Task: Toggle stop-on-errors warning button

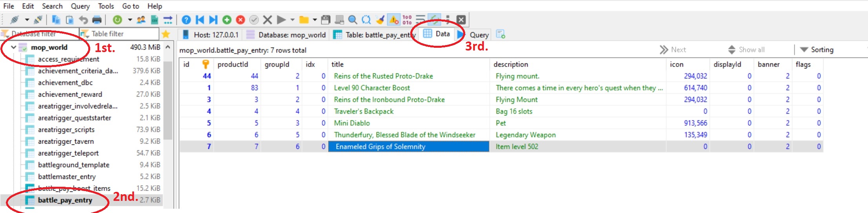Action: pyautogui.click(x=393, y=20)
